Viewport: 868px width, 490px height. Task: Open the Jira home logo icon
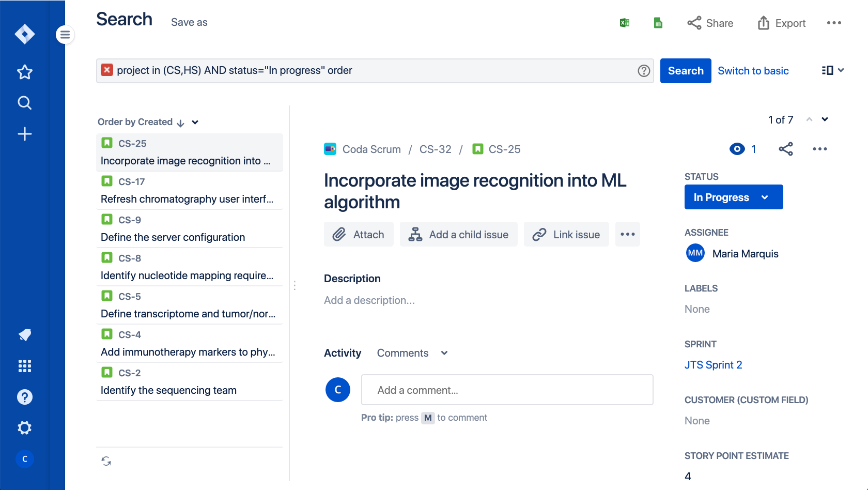(x=24, y=35)
